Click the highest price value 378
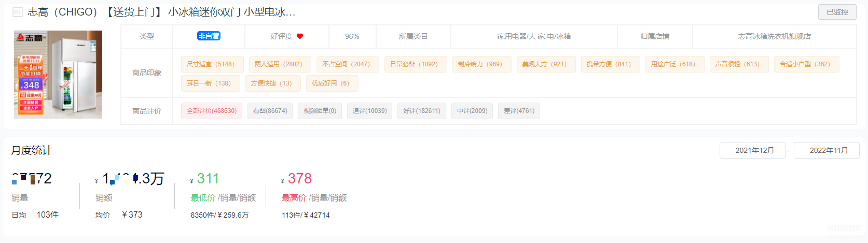Viewport: 868px width, 243px height. coord(300,179)
